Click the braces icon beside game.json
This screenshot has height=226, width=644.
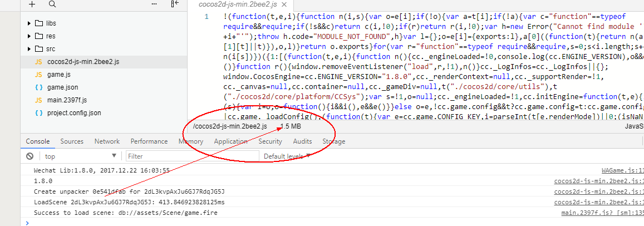coord(38,87)
